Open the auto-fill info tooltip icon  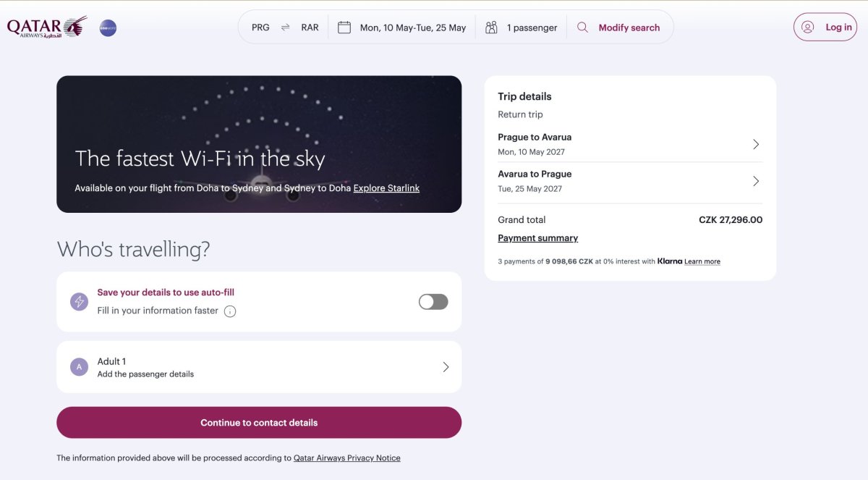click(230, 311)
